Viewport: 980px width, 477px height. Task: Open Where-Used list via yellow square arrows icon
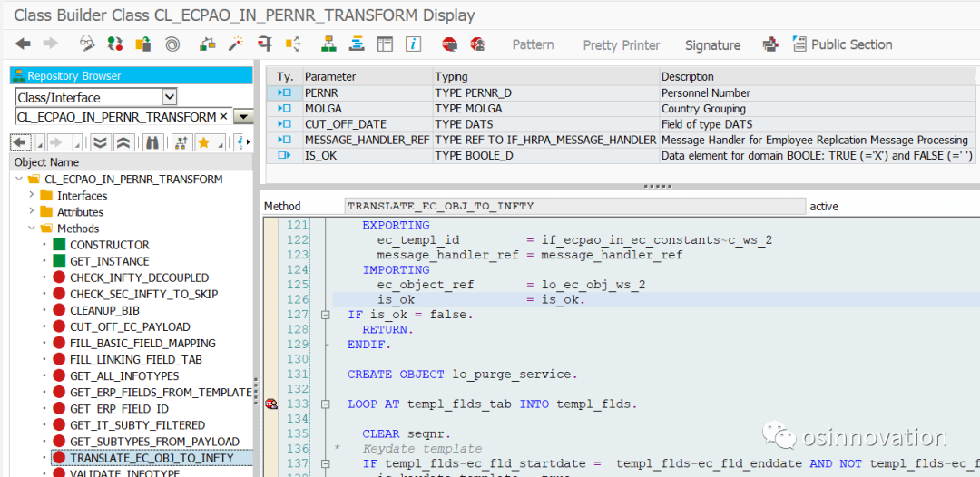tap(293, 44)
